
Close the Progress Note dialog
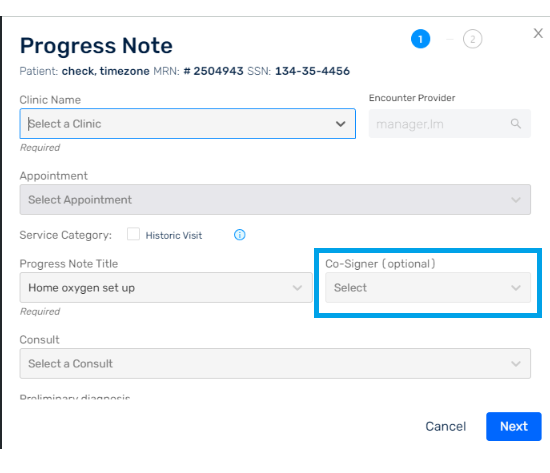pos(538,34)
